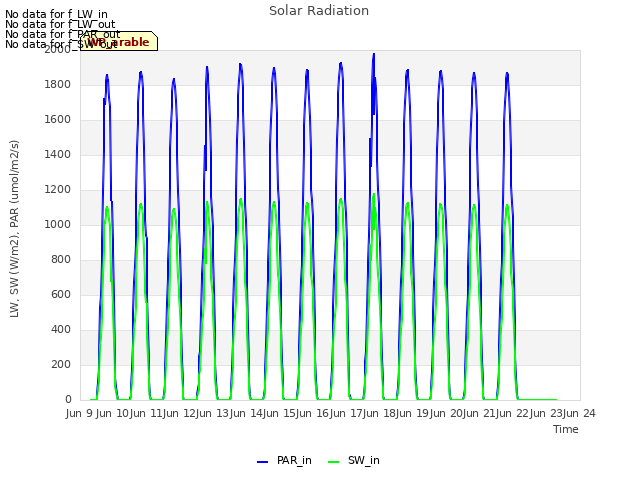This screenshot has height=480, width=640.
Task: Click the y-axis label LW, SW, PAR
Action: 14,229
